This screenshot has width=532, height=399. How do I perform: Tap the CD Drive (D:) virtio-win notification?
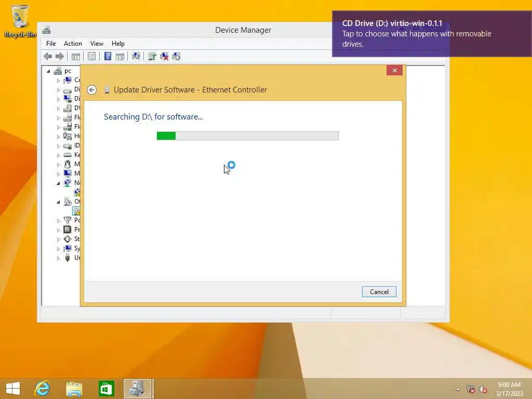click(x=432, y=34)
